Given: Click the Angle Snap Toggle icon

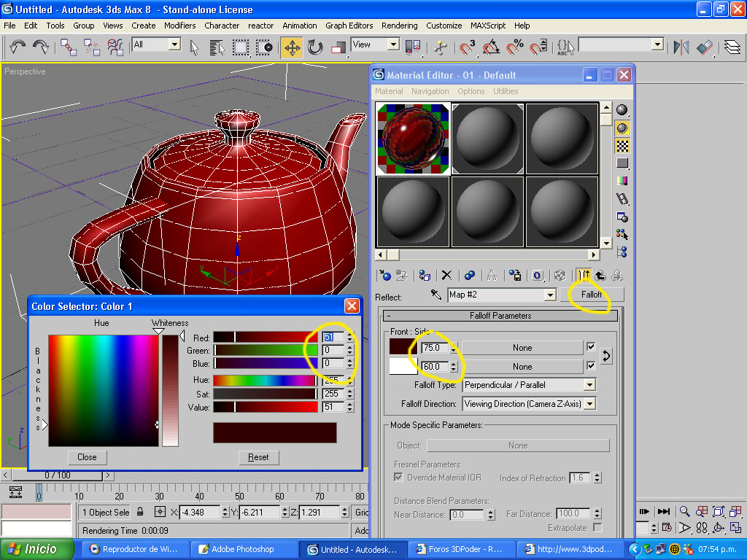Looking at the screenshot, I should 491,47.
